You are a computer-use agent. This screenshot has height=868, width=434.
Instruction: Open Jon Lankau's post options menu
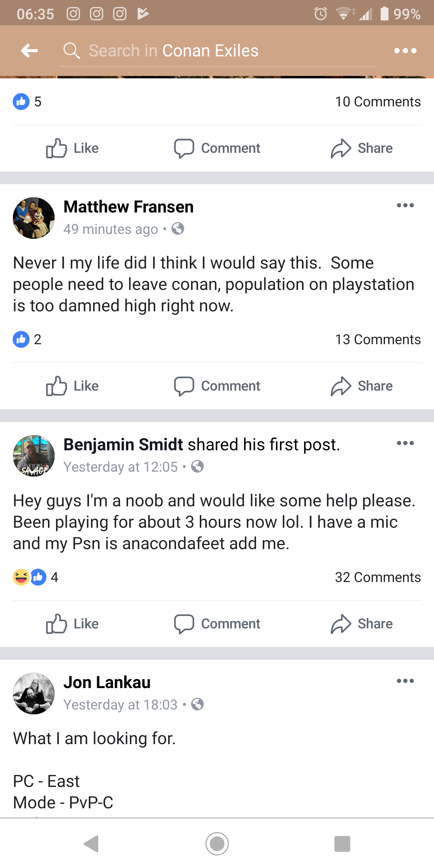pos(405,681)
